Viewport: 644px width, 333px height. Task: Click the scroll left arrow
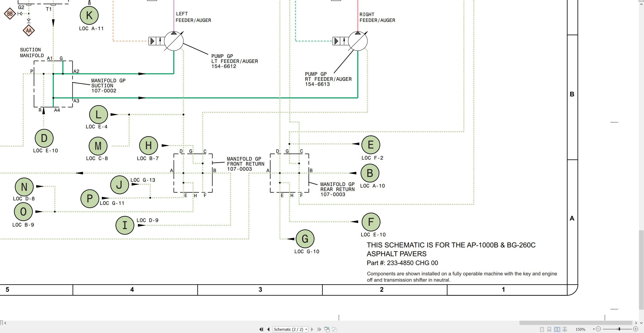5,323
